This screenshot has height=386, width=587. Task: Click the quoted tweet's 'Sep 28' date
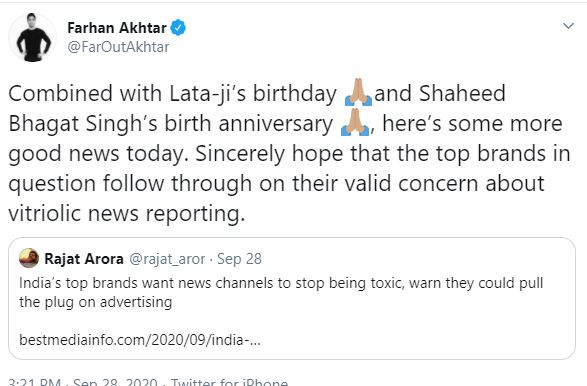[239, 259]
